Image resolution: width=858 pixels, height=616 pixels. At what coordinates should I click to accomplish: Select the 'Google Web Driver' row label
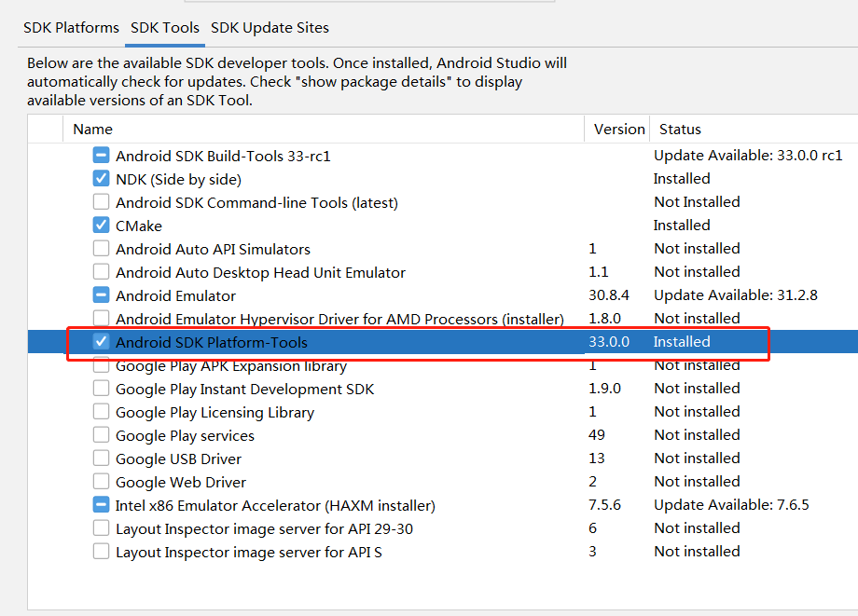tap(181, 482)
